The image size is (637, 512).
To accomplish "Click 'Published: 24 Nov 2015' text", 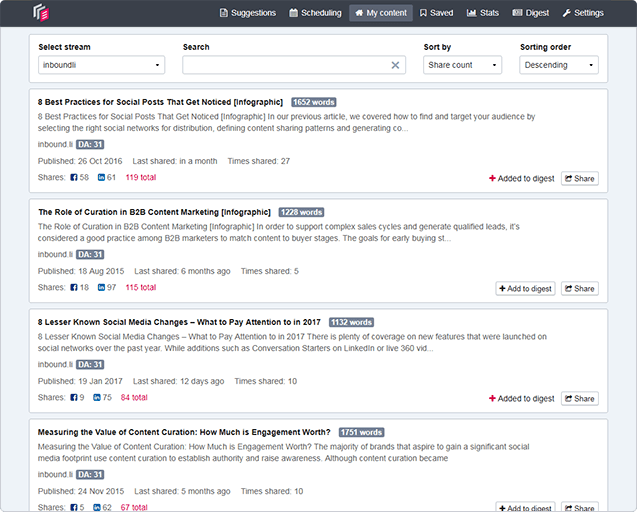I will [81, 491].
